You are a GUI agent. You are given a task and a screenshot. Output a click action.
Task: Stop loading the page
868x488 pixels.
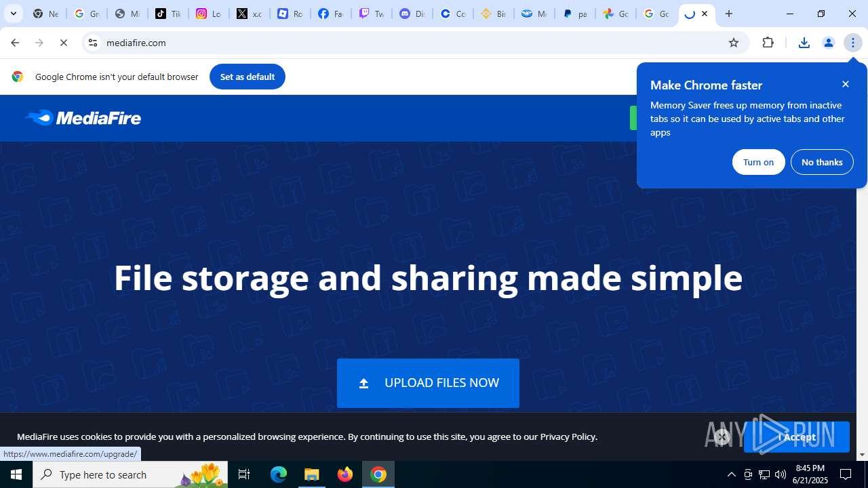pos(64,43)
